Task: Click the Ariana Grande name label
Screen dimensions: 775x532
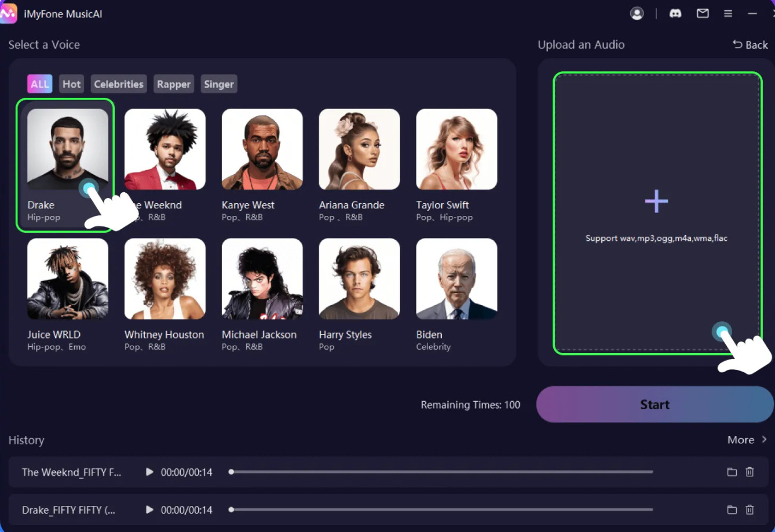Action: 352,205
